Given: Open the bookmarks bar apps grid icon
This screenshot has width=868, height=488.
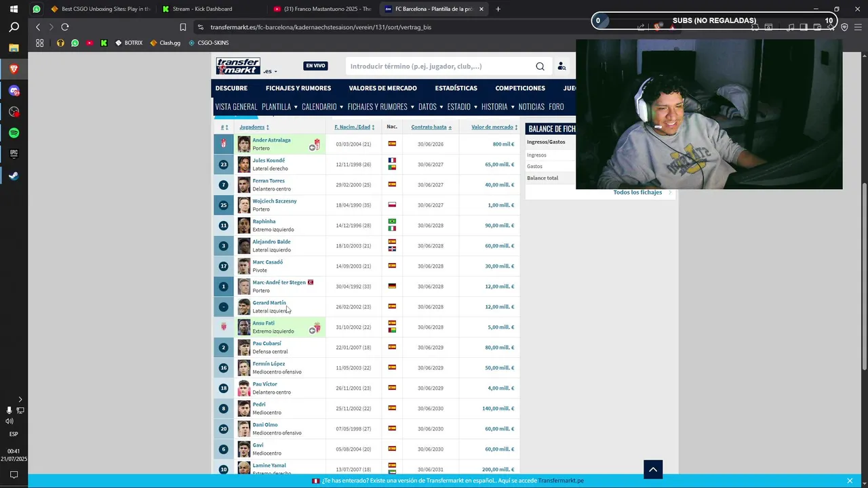Looking at the screenshot, I should (39, 43).
